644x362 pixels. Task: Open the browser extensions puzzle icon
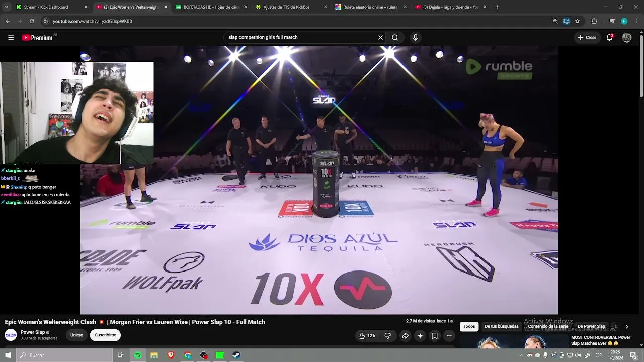click(594, 21)
